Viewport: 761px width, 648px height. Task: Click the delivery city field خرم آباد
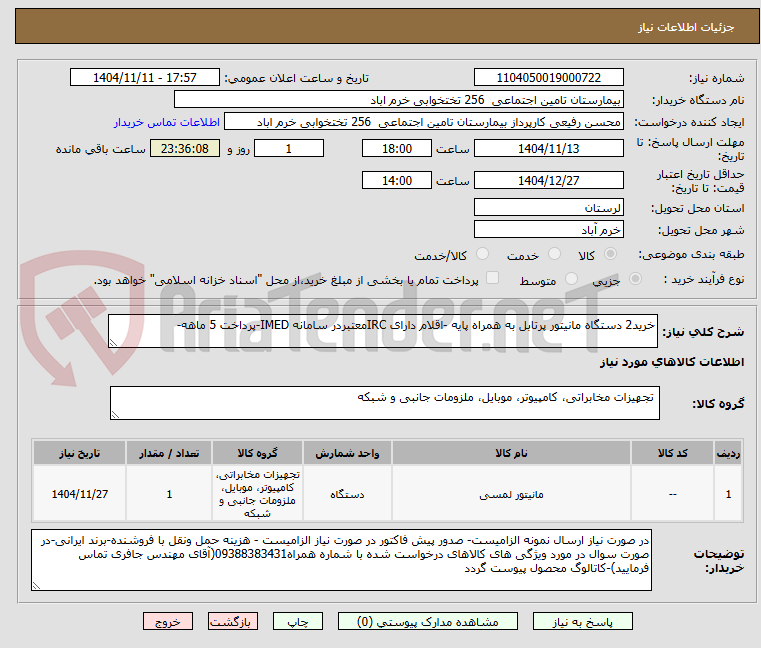pos(548,229)
